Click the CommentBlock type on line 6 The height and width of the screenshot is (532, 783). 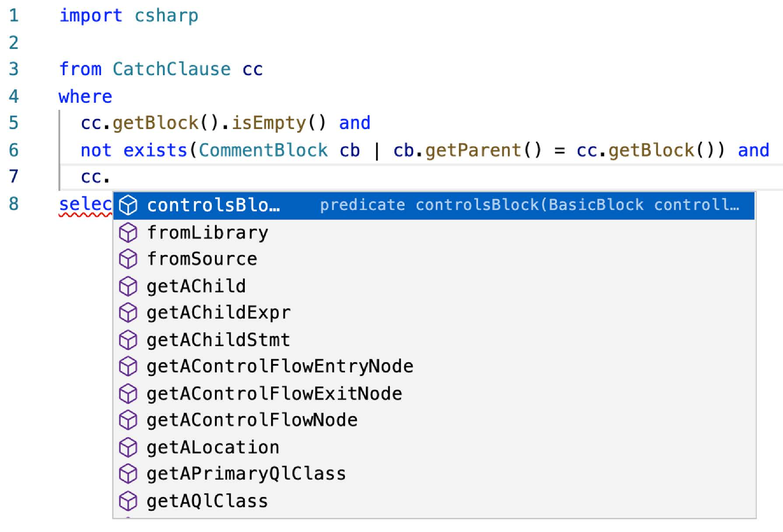263,150
